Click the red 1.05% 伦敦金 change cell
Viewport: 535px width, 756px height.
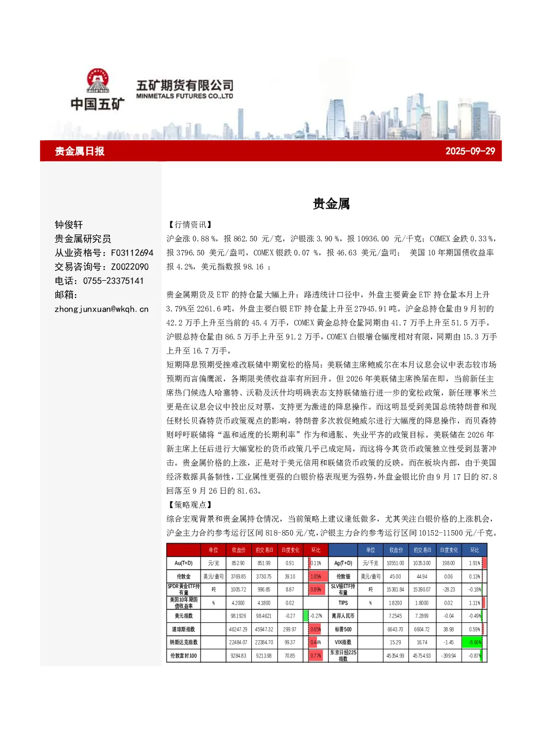tap(316, 577)
